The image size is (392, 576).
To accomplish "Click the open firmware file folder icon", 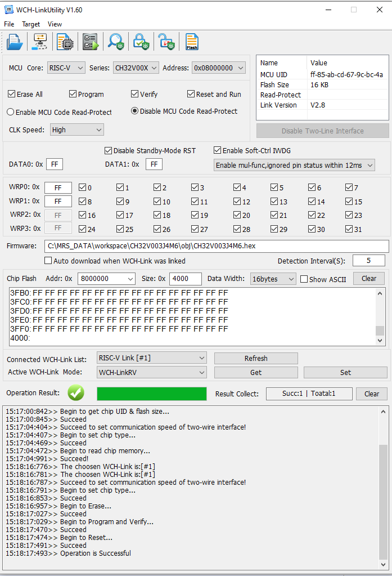I will (15, 42).
